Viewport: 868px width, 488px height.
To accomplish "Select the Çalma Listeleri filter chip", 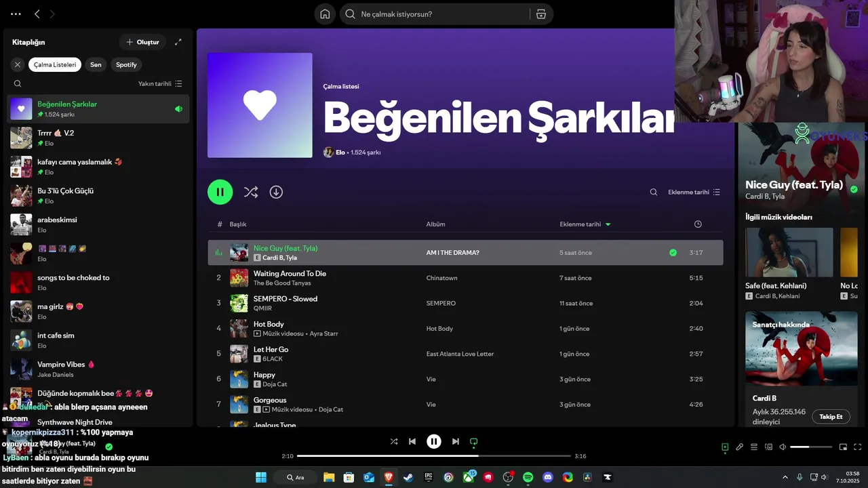I will point(55,65).
